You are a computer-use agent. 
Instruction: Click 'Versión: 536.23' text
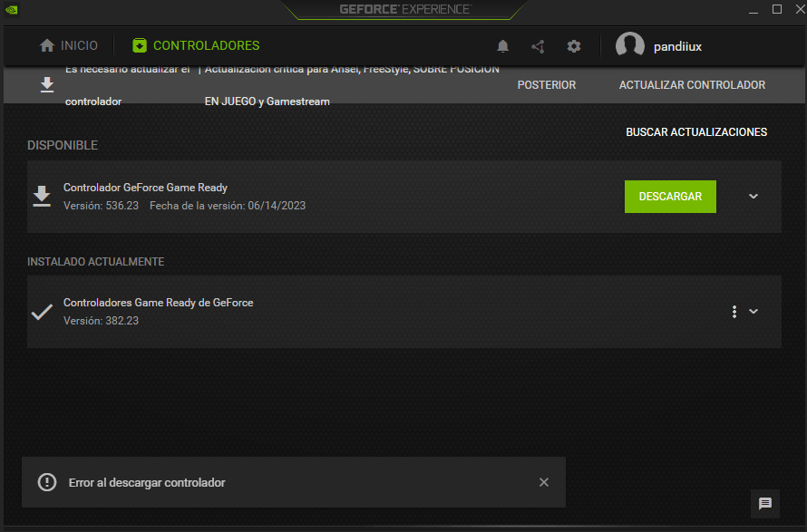pos(101,206)
